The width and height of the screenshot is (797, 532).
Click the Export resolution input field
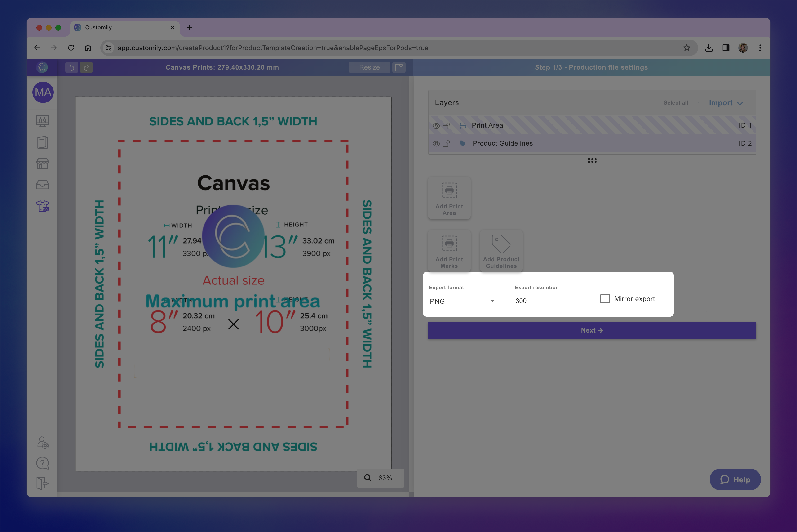pos(549,301)
